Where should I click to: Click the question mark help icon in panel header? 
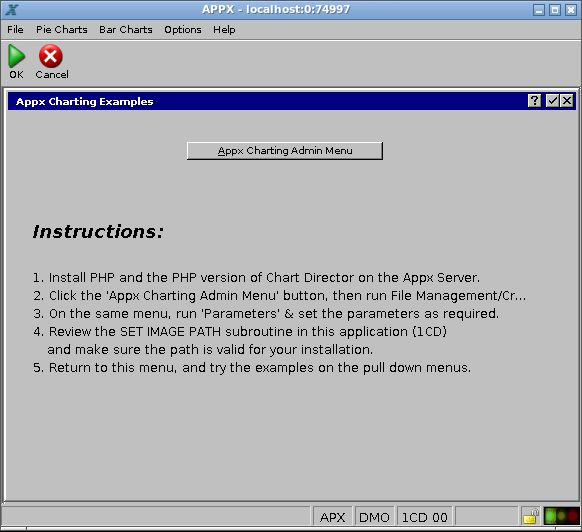[534, 101]
